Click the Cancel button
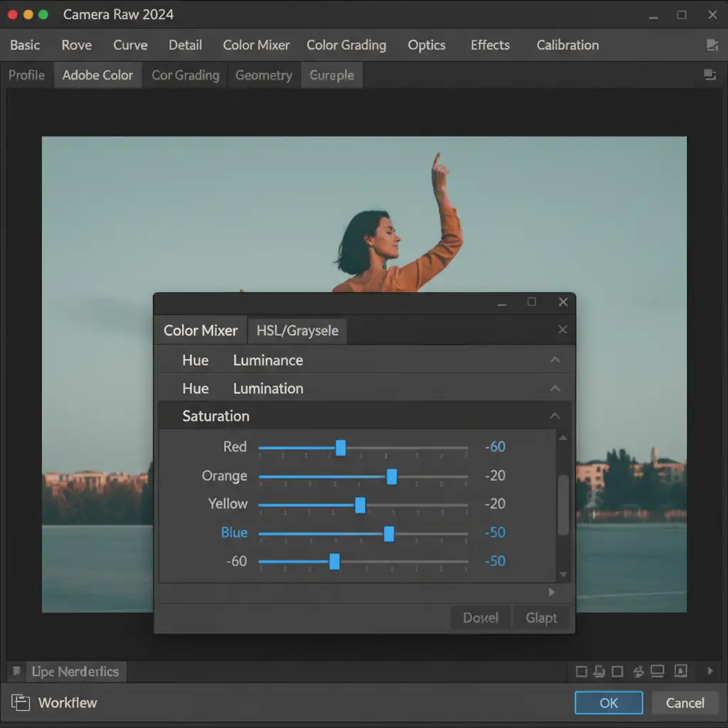The width and height of the screenshot is (728, 728). 685,703
